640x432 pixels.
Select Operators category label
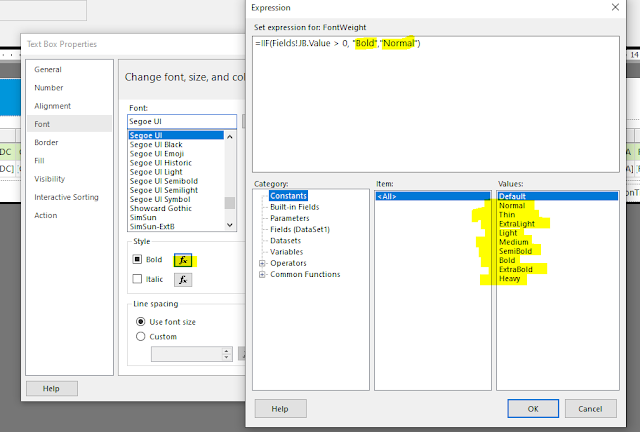[288, 263]
